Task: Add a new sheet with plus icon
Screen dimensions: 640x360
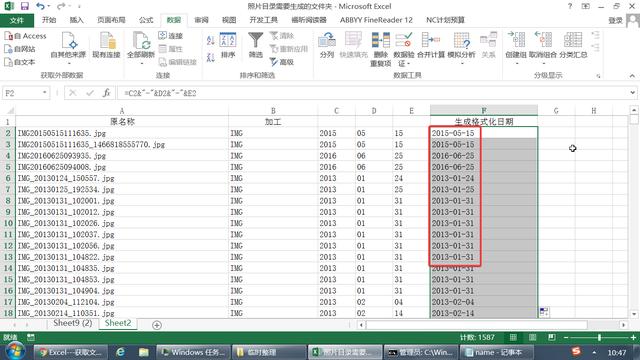Action: (157, 325)
